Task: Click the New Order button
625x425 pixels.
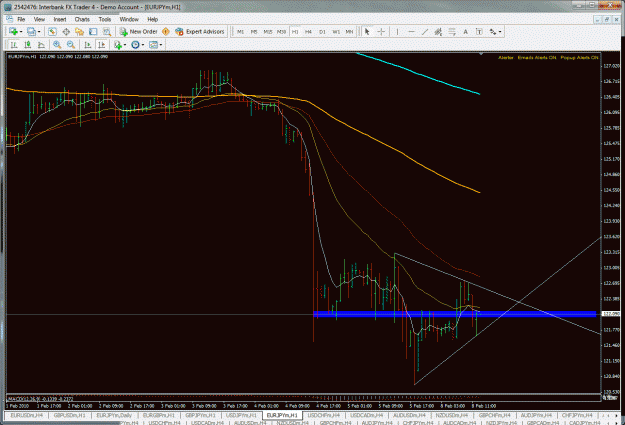Action: 138,31
